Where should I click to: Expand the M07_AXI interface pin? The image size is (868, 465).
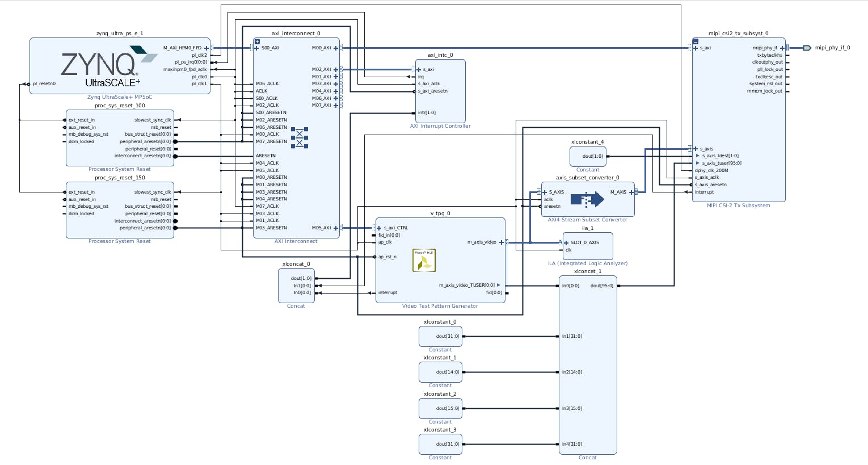click(336, 106)
